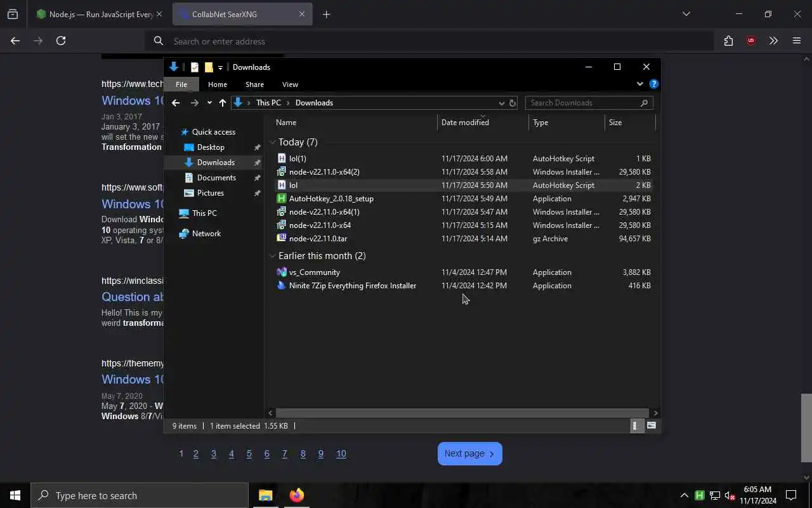This screenshot has width=812, height=508.
Task: Click the browser page vertical scrollbar thumb
Action: pyautogui.click(x=806, y=428)
